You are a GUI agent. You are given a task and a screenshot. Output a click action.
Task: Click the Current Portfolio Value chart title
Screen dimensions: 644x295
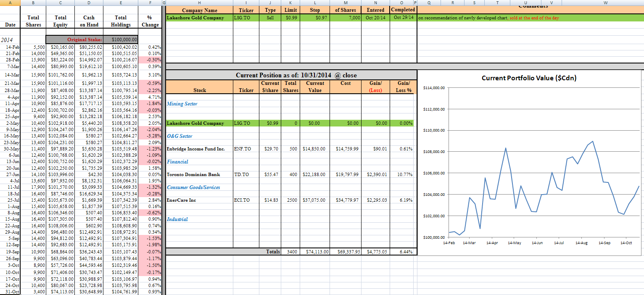pyautogui.click(x=529, y=78)
